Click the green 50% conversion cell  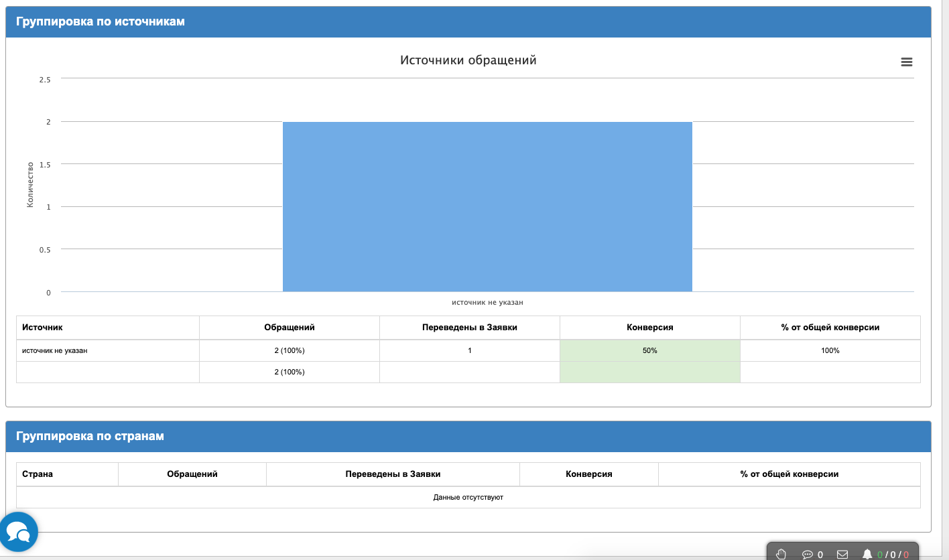pyautogui.click(x=649, y=350)
